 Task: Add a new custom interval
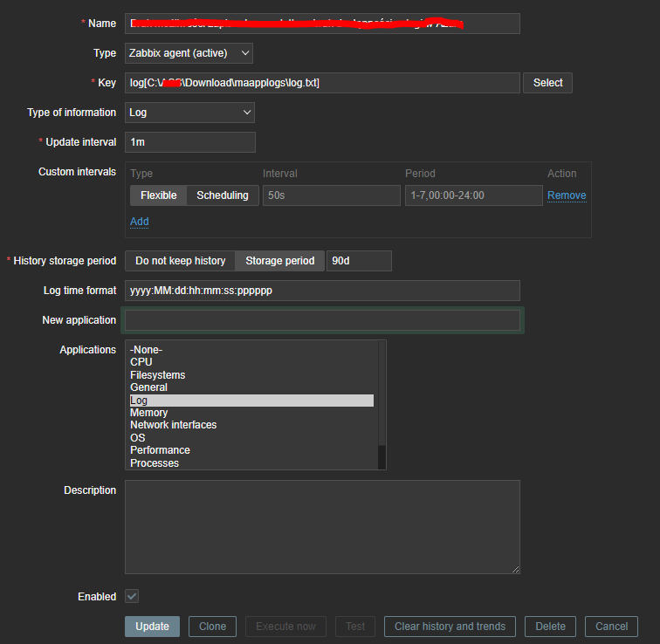(x=139, y=222)
